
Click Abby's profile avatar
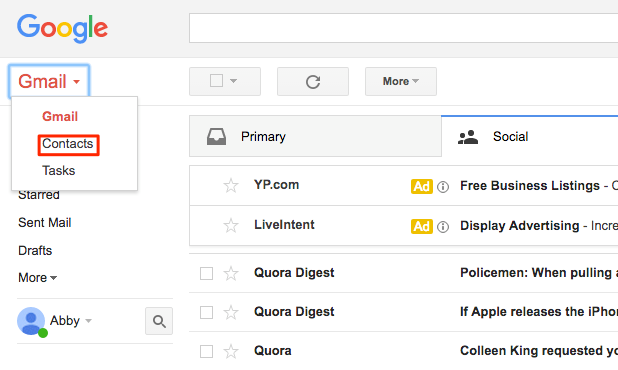click(31, 321)
